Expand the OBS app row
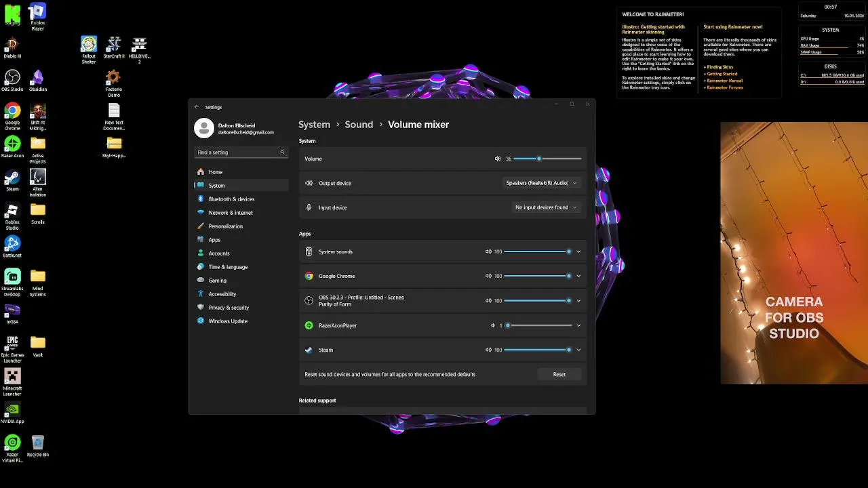The width and height of the screenshot is (868, 488). pos(578,300)
